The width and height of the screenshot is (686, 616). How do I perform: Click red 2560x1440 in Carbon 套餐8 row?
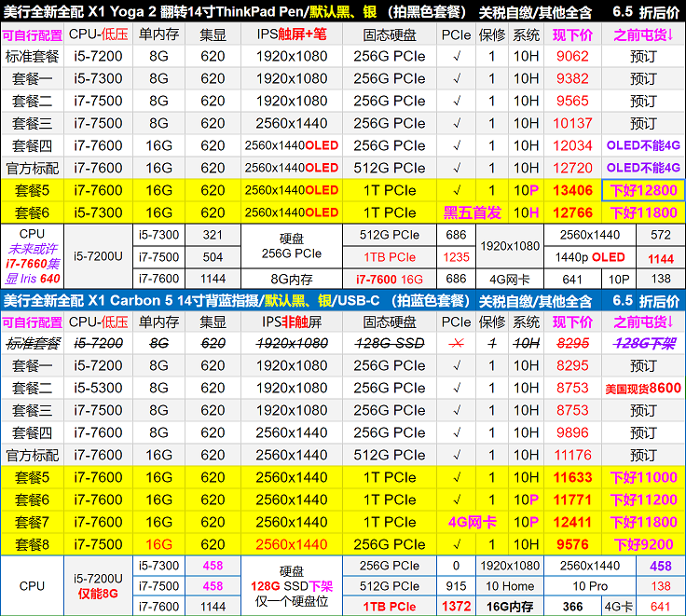[292, 544]
